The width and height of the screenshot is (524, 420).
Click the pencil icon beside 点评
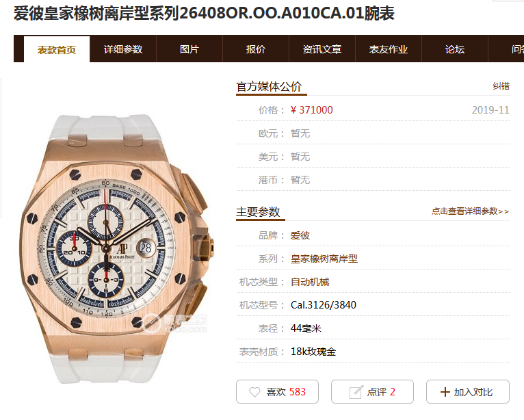point(356,391)
